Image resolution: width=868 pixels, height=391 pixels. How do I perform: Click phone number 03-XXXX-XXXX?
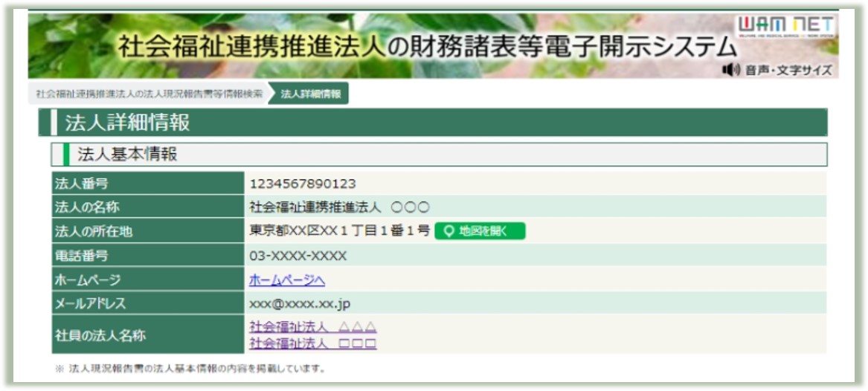(x=298, y=256)
